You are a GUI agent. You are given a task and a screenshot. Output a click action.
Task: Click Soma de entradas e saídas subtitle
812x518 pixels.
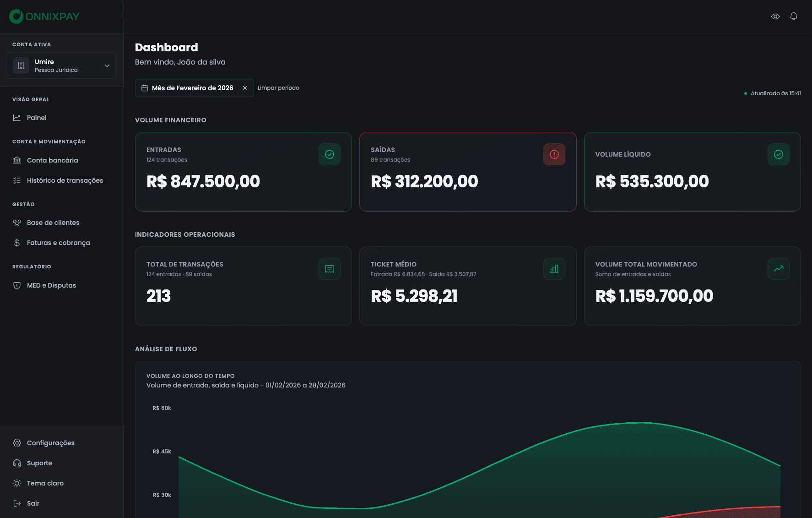[633, 274]
